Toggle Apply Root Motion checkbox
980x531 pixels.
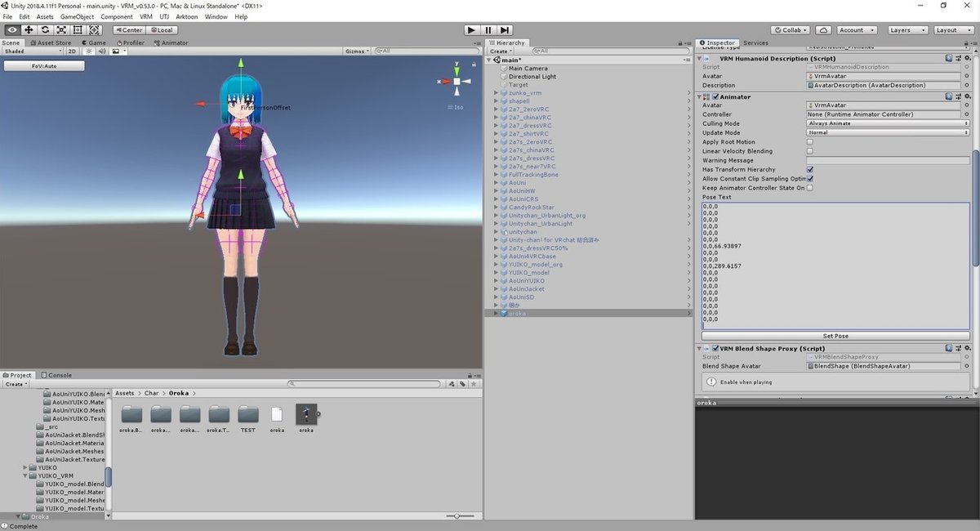pyautogui.click(x=809, y=142)
